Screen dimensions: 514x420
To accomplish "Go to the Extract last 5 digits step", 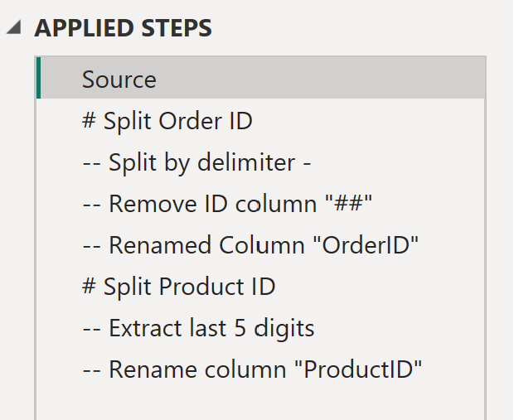I will 199,328.
